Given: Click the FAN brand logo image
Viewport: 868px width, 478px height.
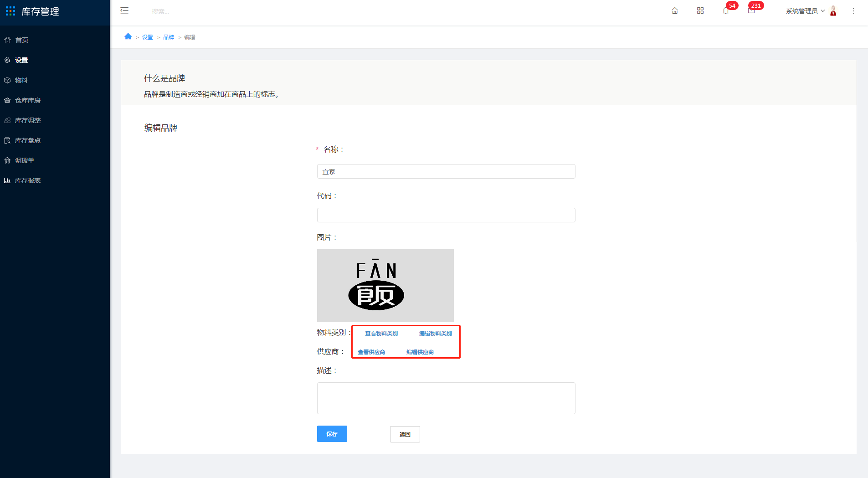Looking at the screenshot, I should point(385,286).
